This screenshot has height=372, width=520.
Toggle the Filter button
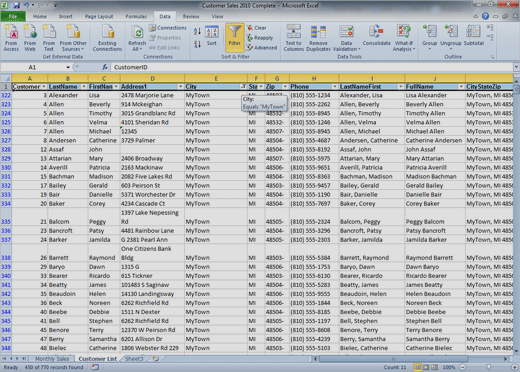pyautogui.click(x=235, y=37)
